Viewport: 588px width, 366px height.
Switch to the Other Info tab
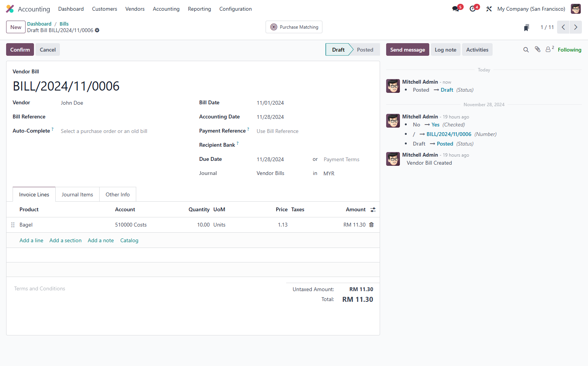[118, 194]
